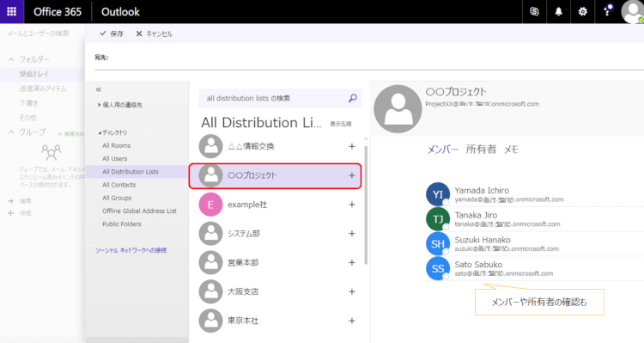This screenshot has height=343, width=644.
Task: Open the notifications bell
Action: 558,11
